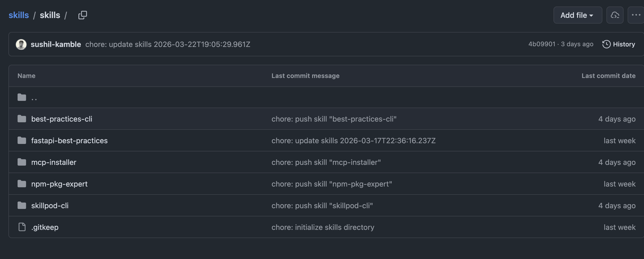Click the parent directory folder icon
The width and height of the screenshot is (644, 259).
point(21,97)
